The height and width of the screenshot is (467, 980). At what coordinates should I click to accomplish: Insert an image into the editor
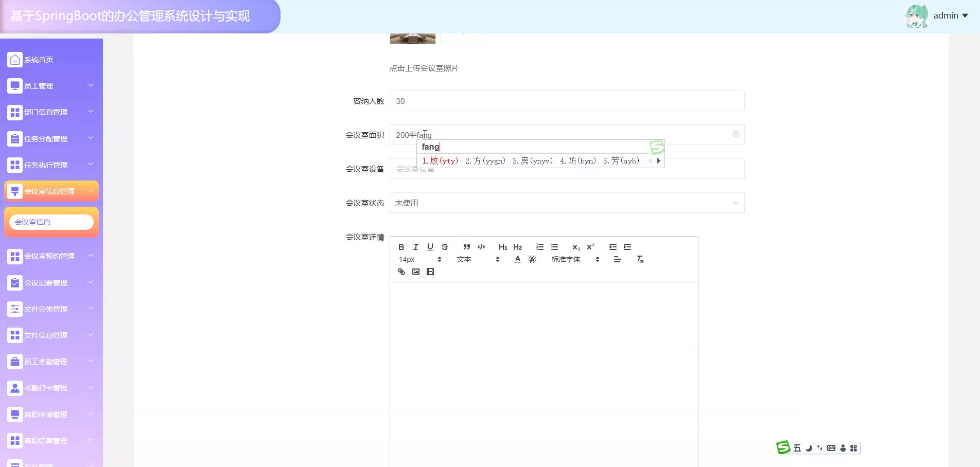click(415, 272)
